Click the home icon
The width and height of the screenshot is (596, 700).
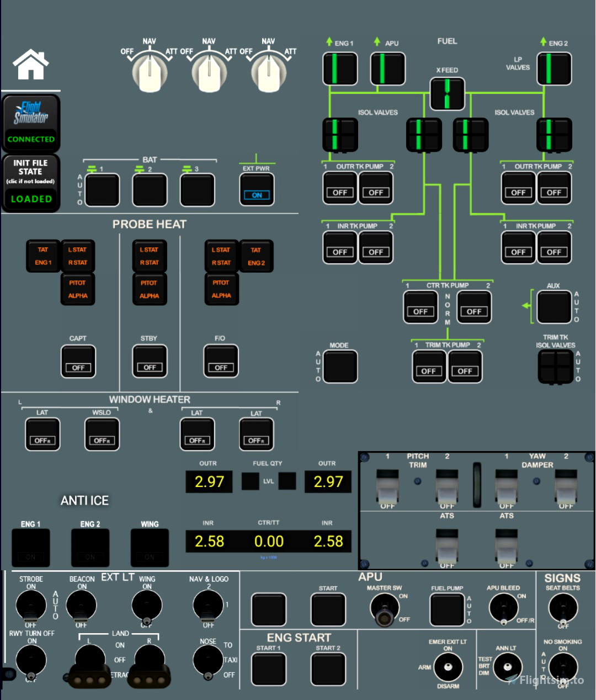30,64
